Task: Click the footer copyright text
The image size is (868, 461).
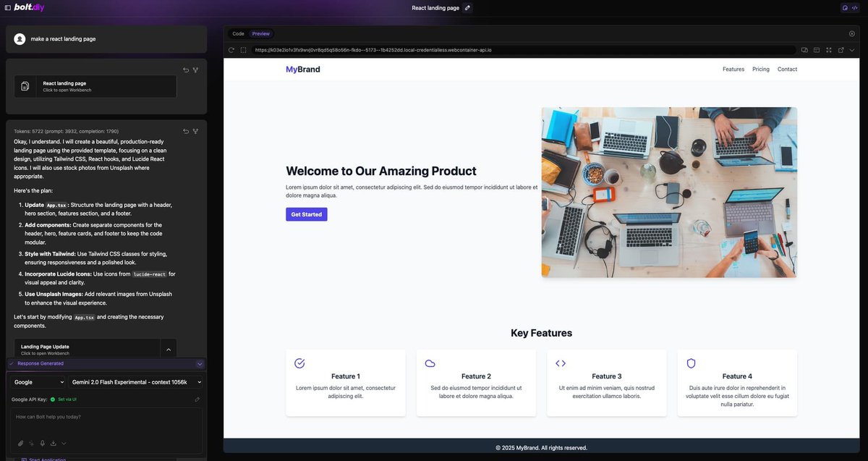Action: [x=542, y=448]
